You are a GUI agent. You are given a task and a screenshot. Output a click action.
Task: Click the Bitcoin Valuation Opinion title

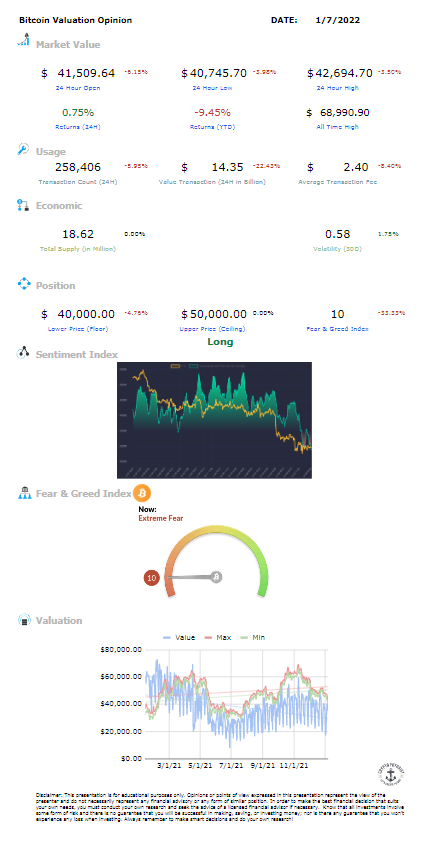click(x=76, y=20)
